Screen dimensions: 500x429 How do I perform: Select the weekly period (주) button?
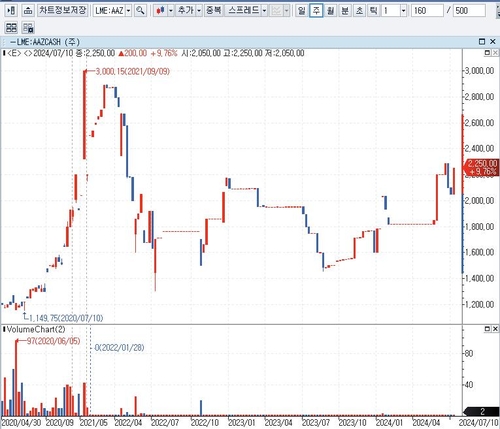click(316, 11)
